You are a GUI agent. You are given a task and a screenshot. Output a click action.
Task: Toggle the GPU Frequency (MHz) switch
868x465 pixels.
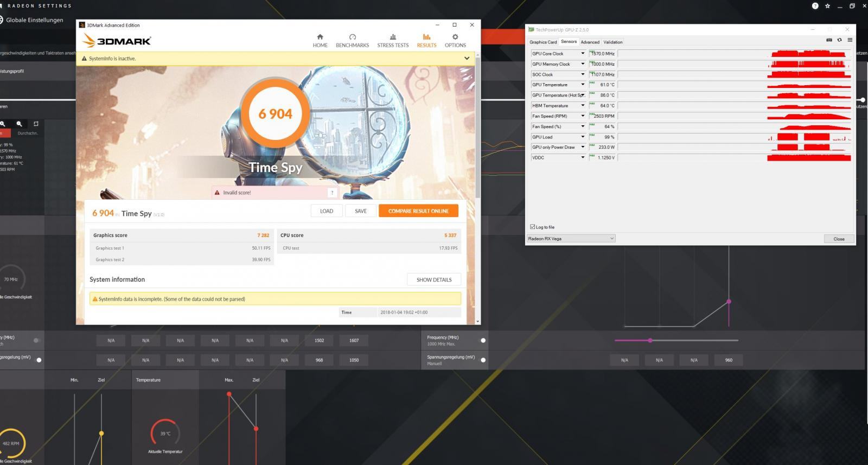36,340
